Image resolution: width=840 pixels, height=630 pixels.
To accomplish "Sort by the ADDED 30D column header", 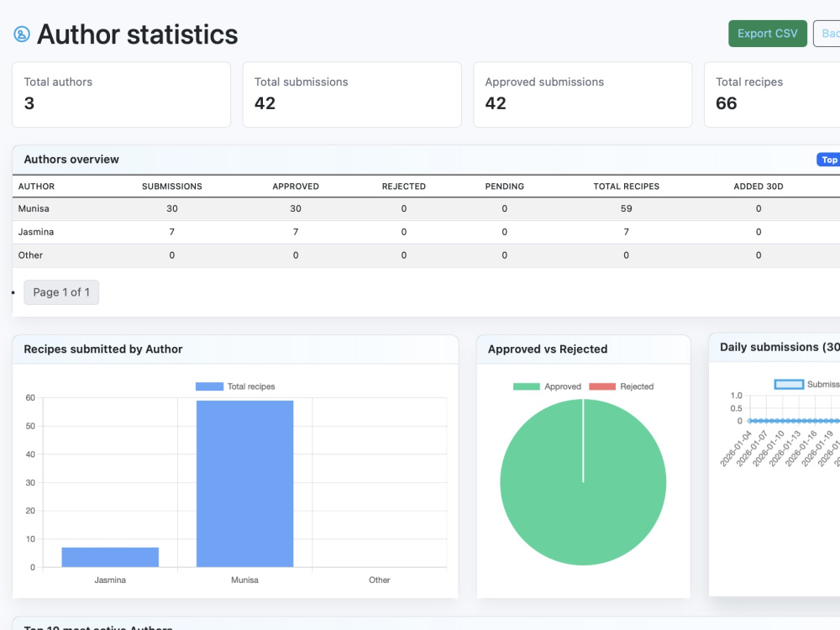I will [x=759, y=186].
